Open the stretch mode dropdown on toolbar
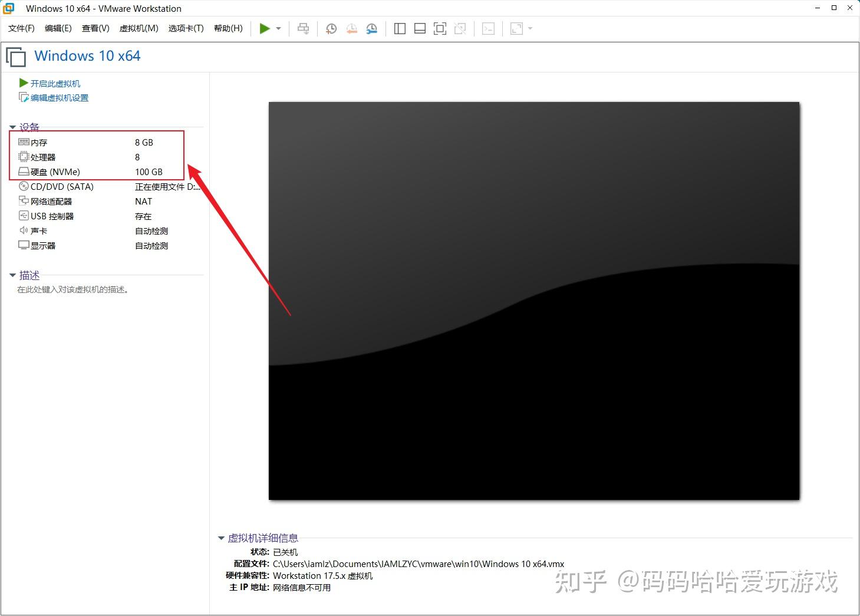The image size is (860, 616). click(530, 28)
